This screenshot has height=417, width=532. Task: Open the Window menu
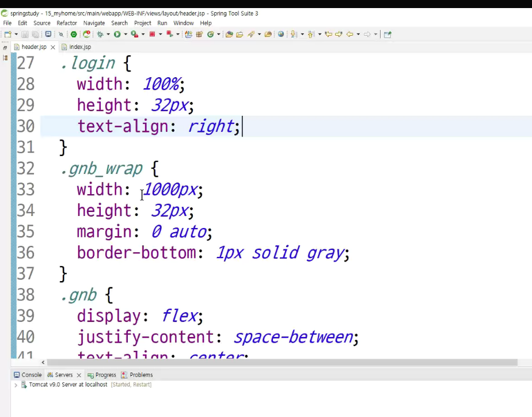point(184,23)
